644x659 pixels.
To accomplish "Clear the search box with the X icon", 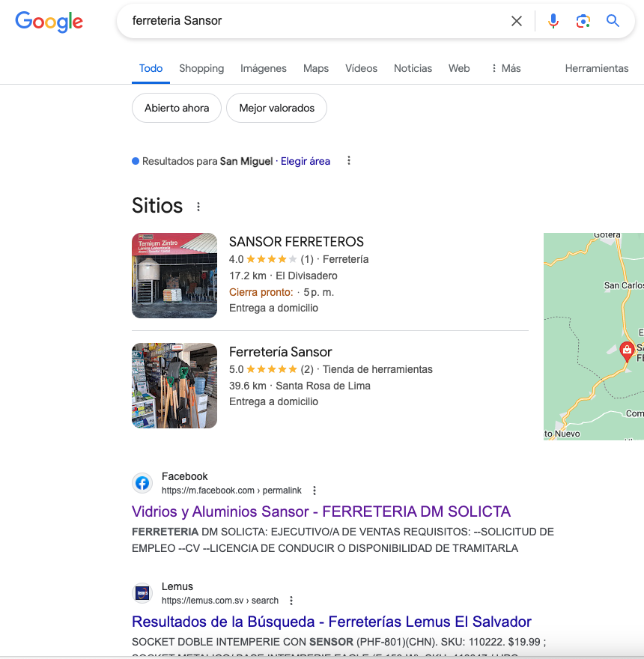I will point(516,21).
